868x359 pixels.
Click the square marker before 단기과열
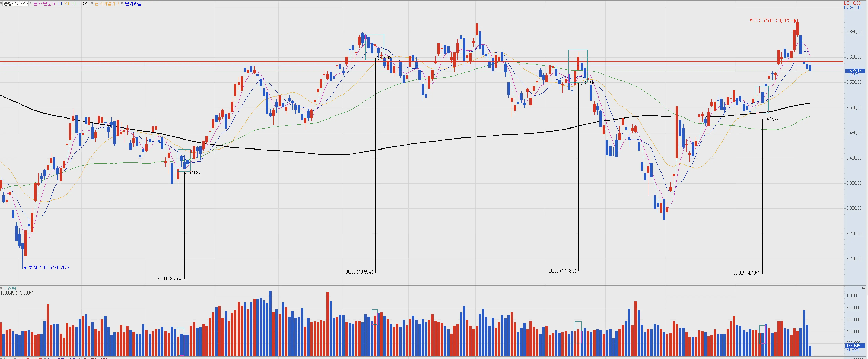(122, 4)
